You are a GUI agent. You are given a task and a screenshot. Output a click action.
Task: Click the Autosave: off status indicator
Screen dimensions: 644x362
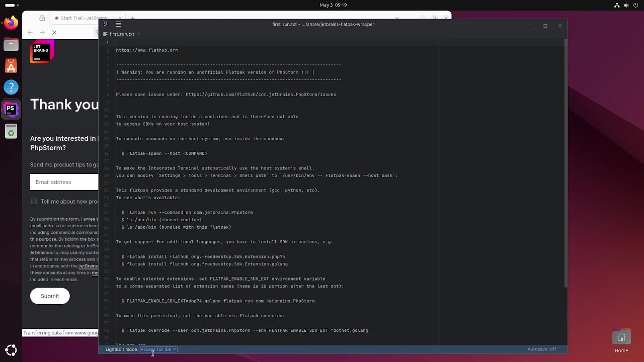pyautogui.click(x=541, y=349)
